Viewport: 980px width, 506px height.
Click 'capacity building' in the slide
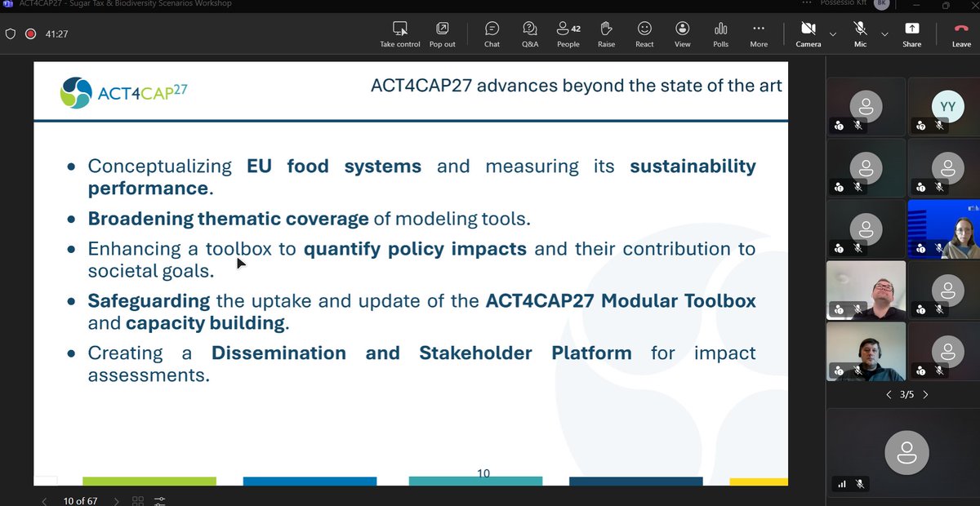(206, 322)
